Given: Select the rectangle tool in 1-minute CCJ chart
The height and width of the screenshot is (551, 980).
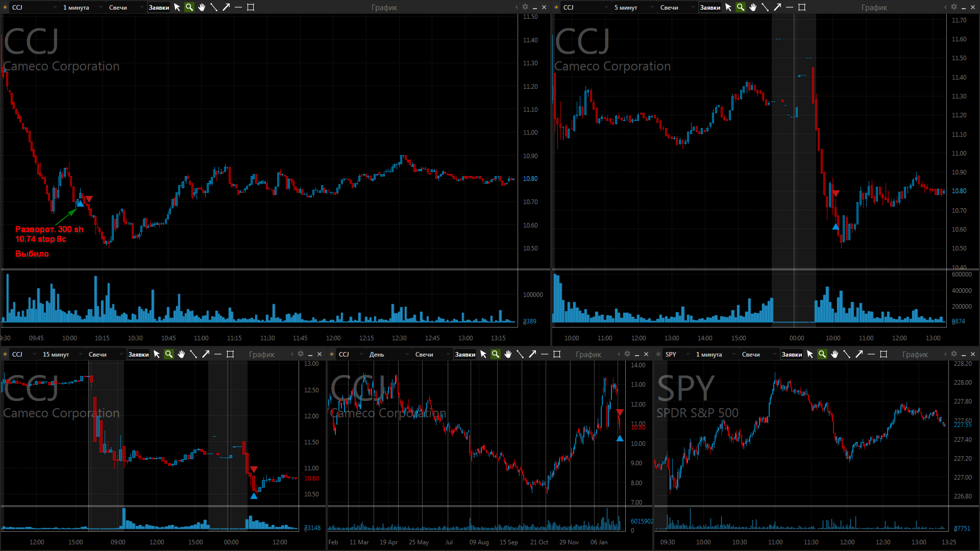Looking at the screenshot, I should 251,7.
